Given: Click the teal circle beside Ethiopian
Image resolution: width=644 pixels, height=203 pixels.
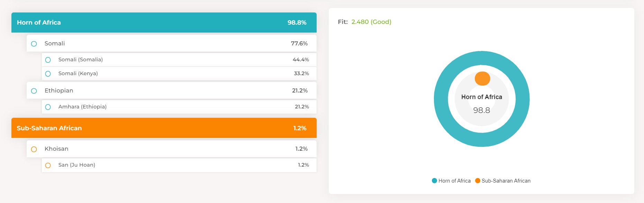Looking at the screenshot, I should (34, 91).
